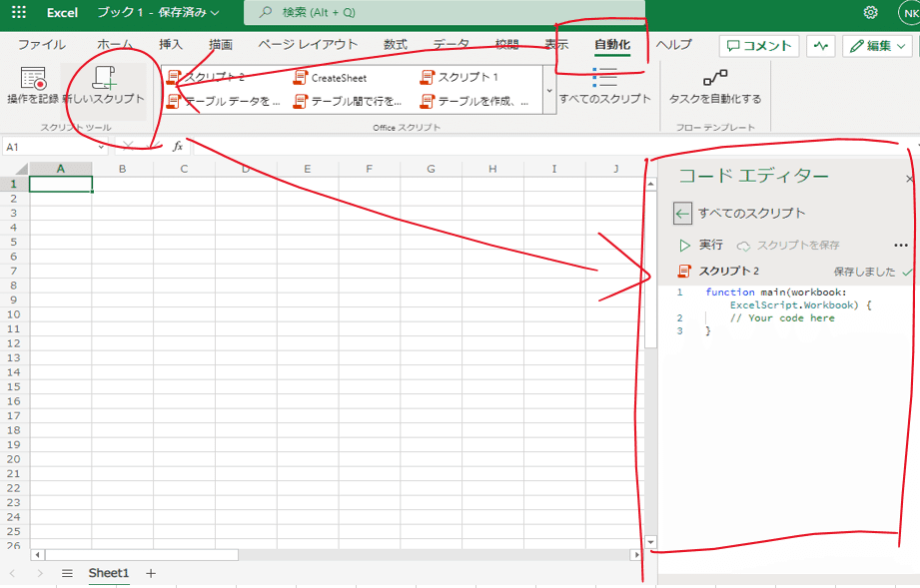Screen dimensions: 920x588
Task: Switch to the 描画 ribbon tab
Action: [221, 45]
